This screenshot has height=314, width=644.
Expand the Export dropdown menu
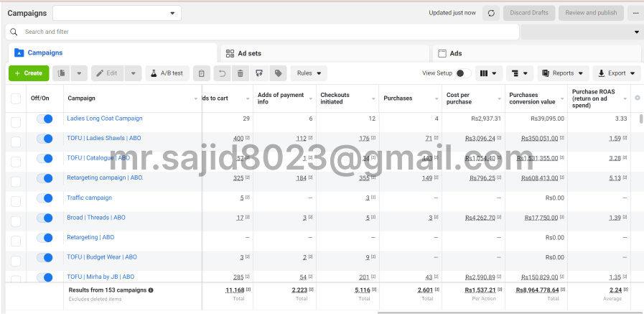coord(616,73)
